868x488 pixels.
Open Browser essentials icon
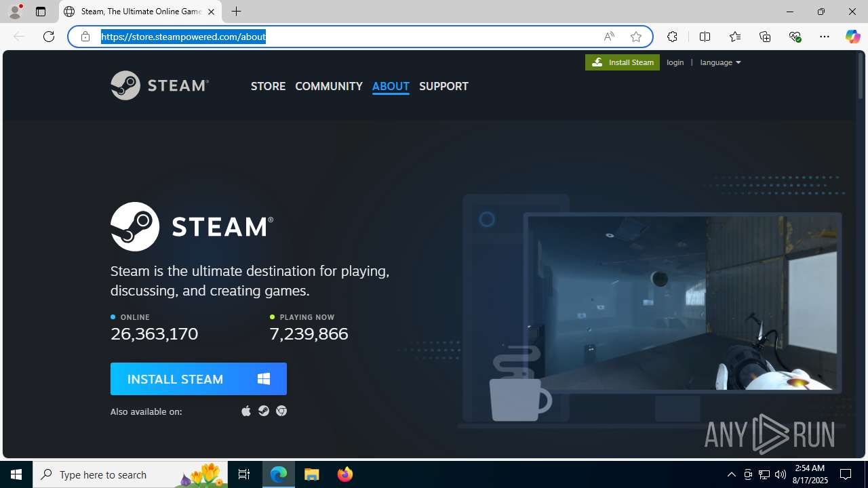pos(795,37)
